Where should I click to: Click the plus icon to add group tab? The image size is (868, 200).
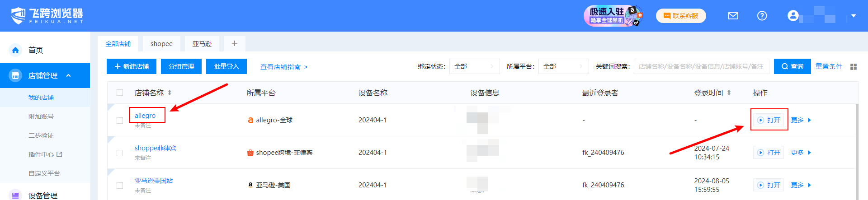pyautogui.click(x=234, y=43)
